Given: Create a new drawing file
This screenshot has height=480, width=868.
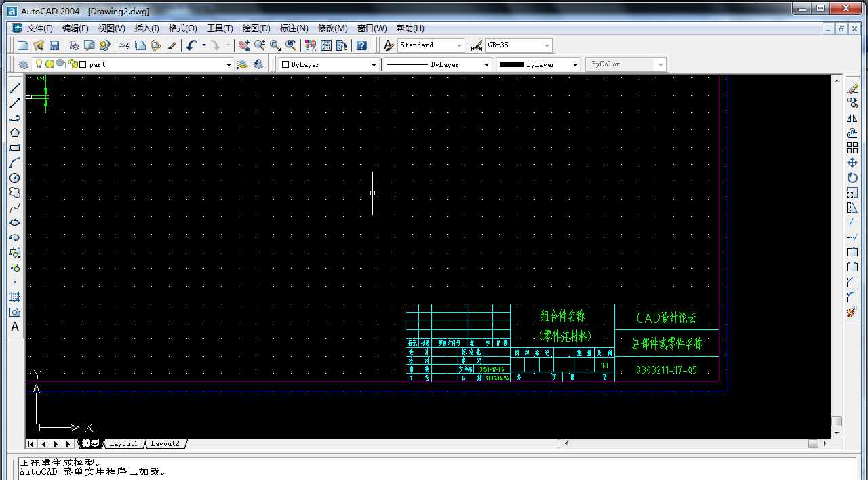Looking at the screenshot, I should coord(23,45).
